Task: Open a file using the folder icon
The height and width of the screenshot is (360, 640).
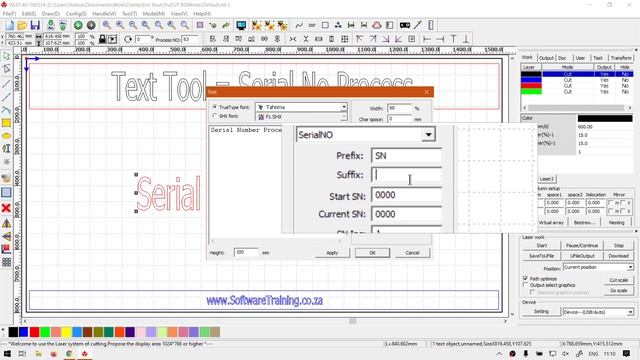Action: (x=22, y=25)
